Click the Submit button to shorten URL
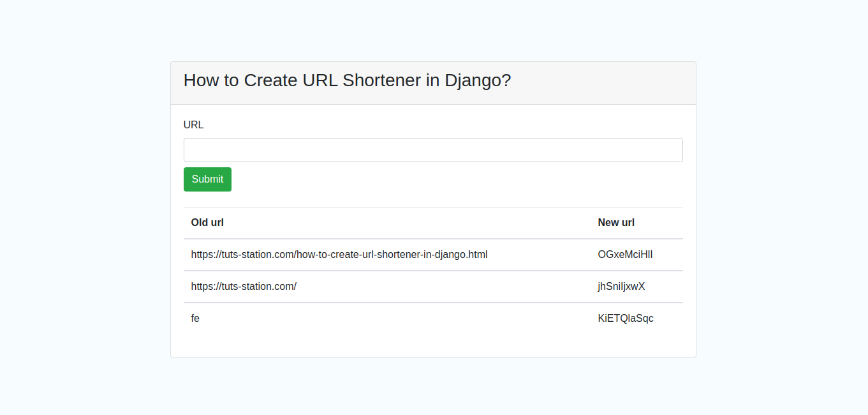Image resolution: width=868 pixels, height=415 pixels. click(x=207, y=179)
